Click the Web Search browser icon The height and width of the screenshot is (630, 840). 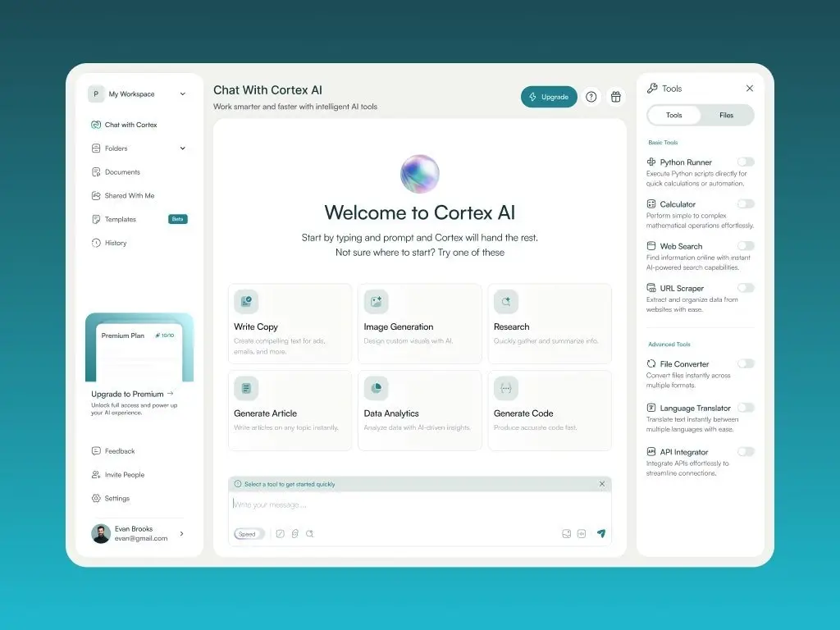pos(651,246)
